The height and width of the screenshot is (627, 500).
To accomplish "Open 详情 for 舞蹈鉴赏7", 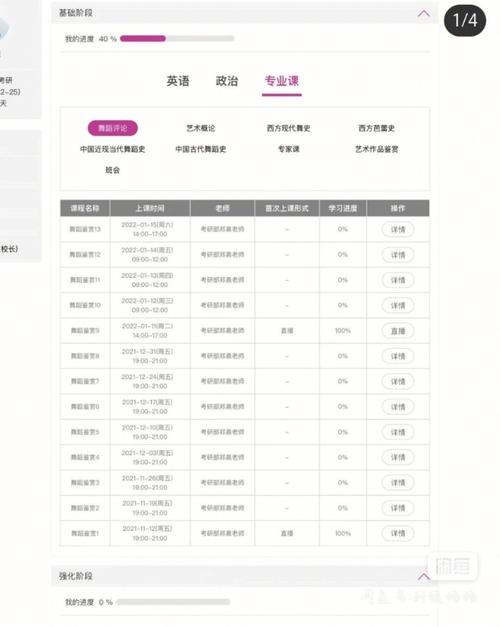I will click(x=398, y=381).
